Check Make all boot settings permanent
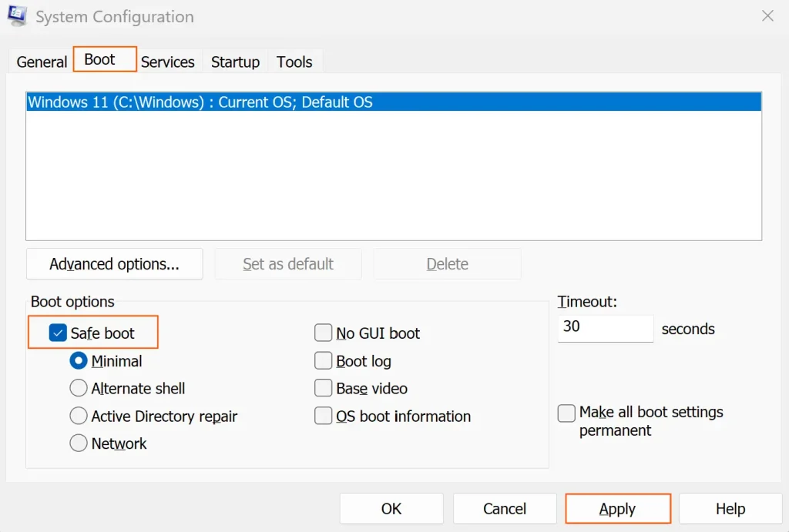Image resolution: width=789 pixels, height=532 pixels. 566,413
